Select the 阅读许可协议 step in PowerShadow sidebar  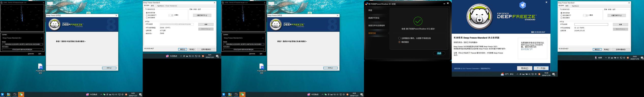click(x=374, y=18)
